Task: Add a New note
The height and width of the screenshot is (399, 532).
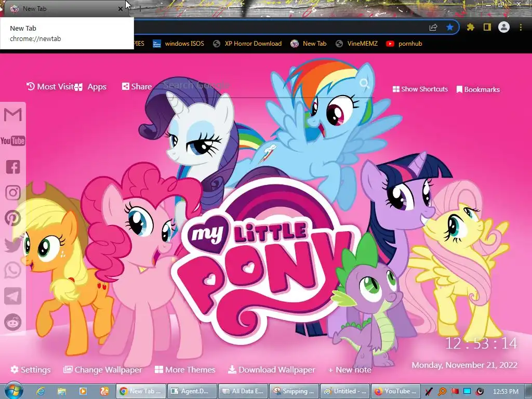Action: click(350, 369)
